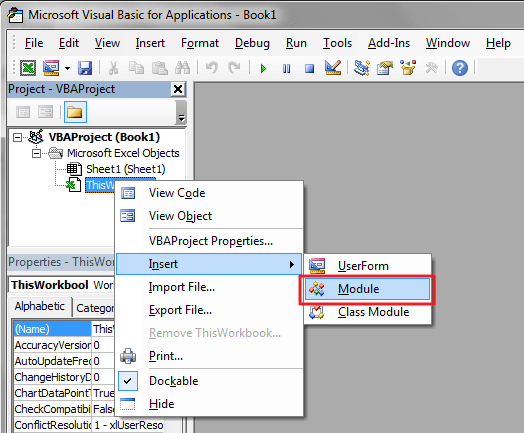Image resolution: width=524 pixels, height=433 pixels.
Task: Click the View Microsoft Excel toolbar icon
Action: 28,68
